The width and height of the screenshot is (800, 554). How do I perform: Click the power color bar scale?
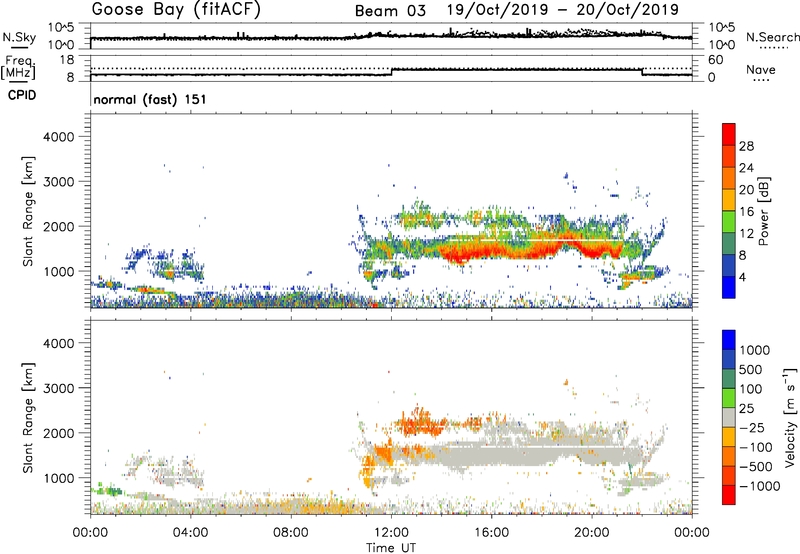[x=729, y=211]
